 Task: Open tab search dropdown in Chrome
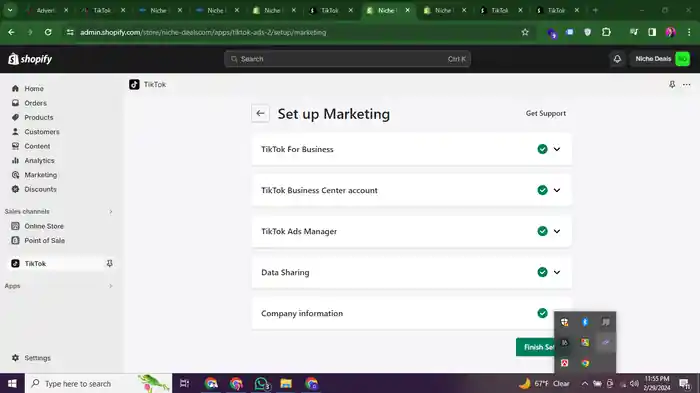tap(10, 10)
